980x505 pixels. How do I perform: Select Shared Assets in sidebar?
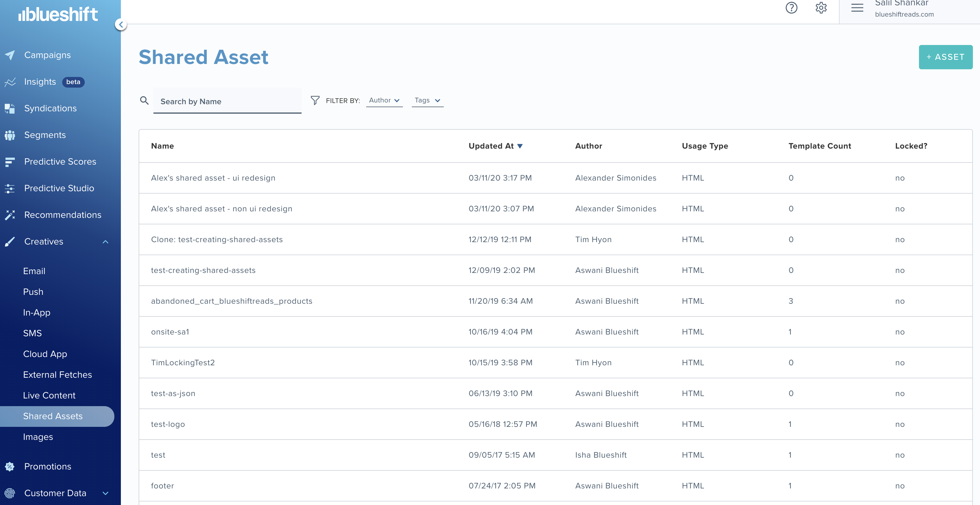click(x=57, y=416)
